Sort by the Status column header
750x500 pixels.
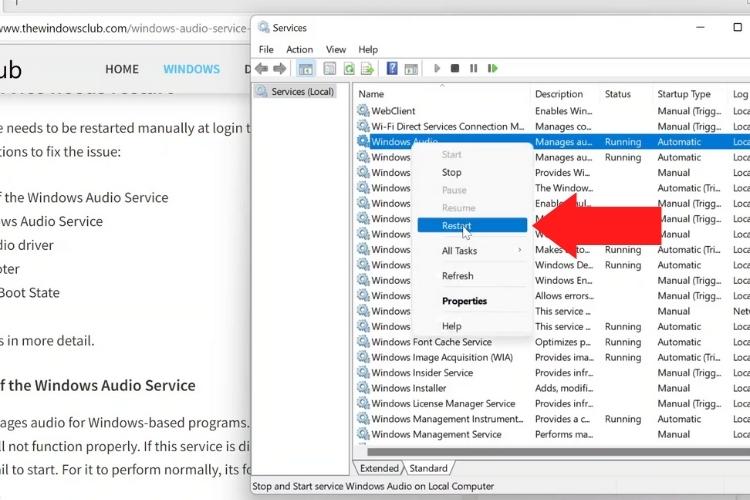pos(626,94)
